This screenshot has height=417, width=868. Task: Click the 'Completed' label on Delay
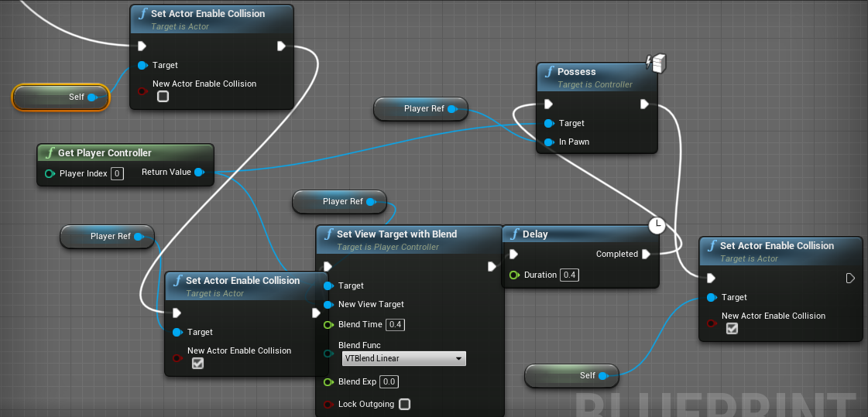pos(616,254)
